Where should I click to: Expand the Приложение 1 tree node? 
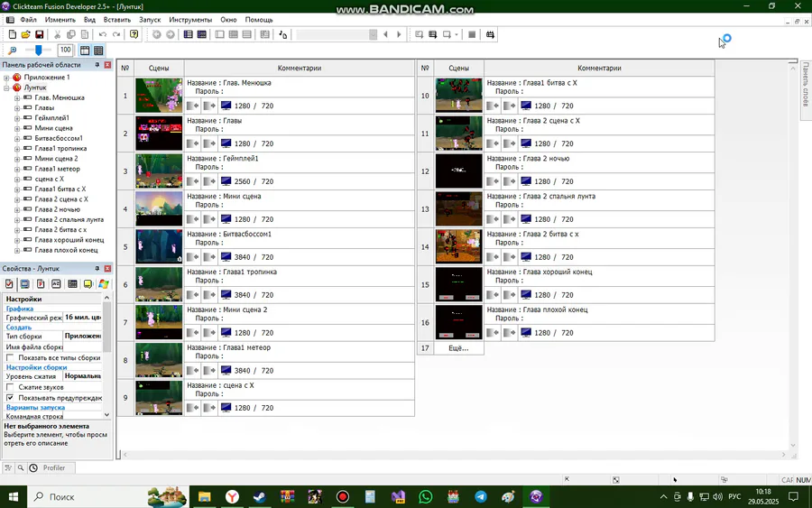tap(6, 78)
